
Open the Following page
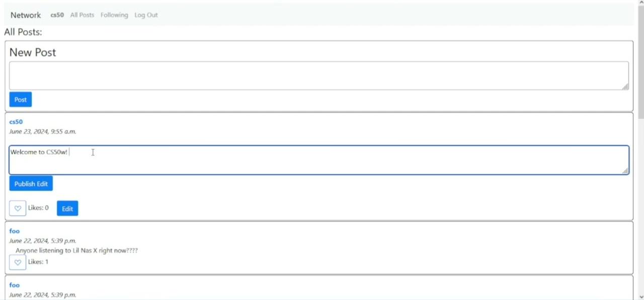point(114,15)
